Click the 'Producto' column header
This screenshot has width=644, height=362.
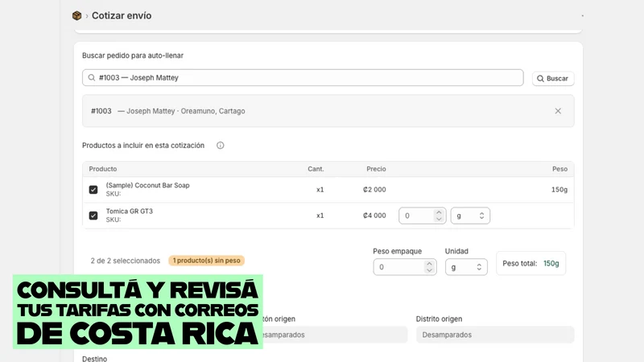[103, 169]
